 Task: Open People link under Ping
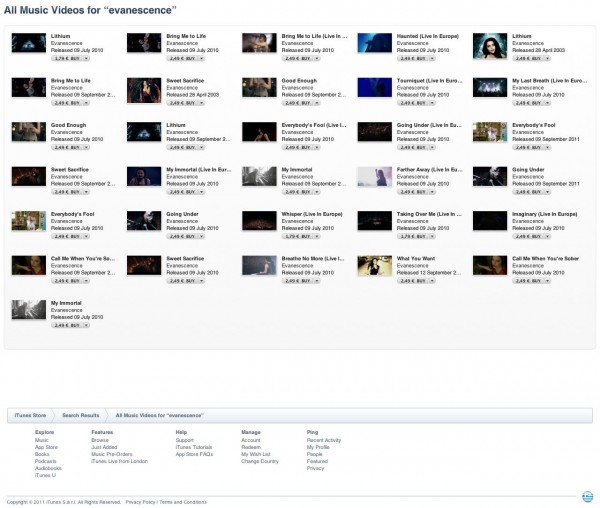[315, 454]
